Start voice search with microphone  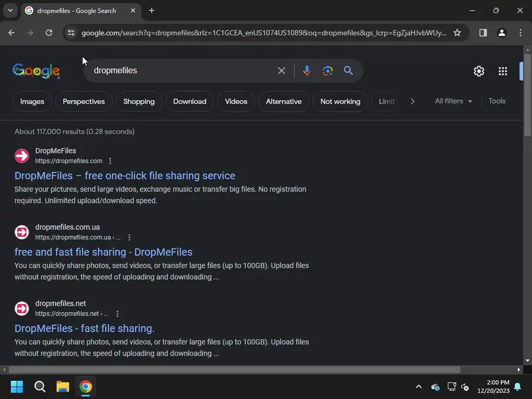pyautogui.click(x=307, y=71)
